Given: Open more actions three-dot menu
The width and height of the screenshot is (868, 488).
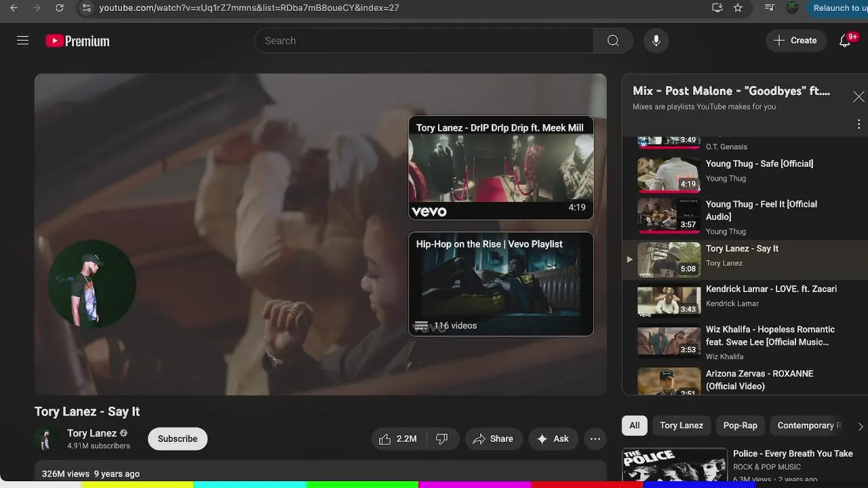Looking at the screenshot, I should point(595,439).
